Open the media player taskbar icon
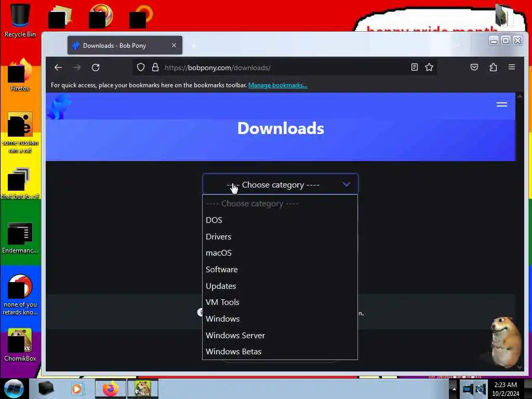 click(77, 389)
